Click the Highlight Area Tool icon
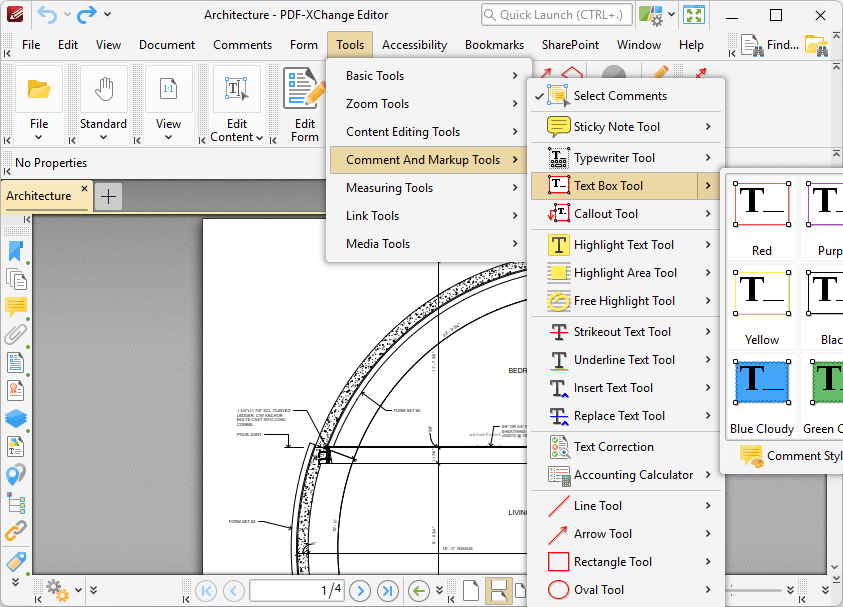Screen dimensions: 843x607 [559, 273]
